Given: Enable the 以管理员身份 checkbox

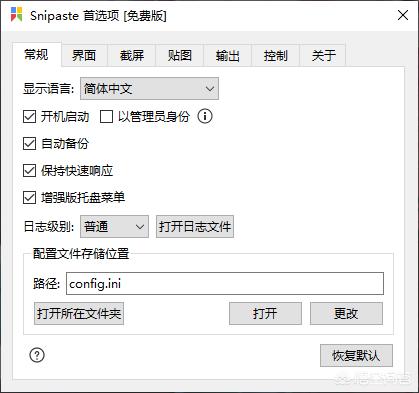Looking at the screenshot, I should 106,117.
